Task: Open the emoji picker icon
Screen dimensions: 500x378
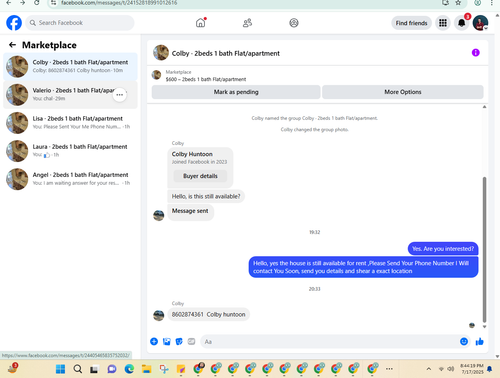Action: [x=464, y=341]
